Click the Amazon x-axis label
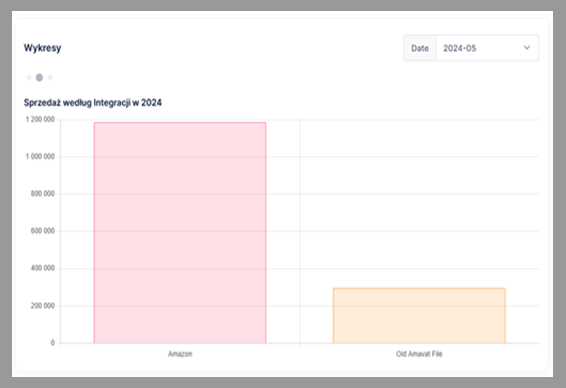 pos(180,354)
